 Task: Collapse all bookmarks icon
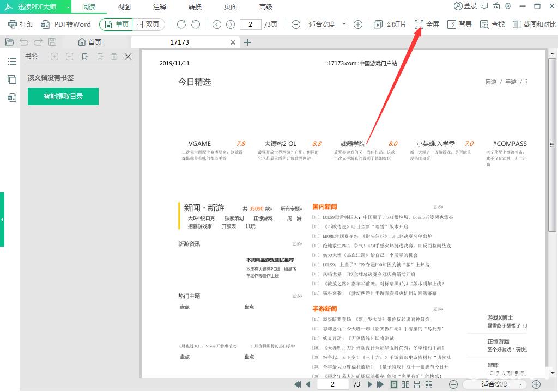70,57
